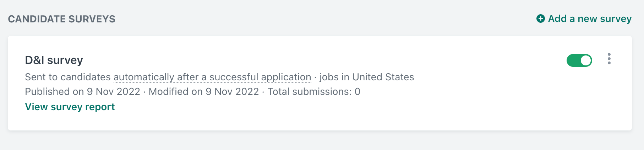This screenshot has height=150, width=644.
Task: Expand the vertical ellipsis dropdown on the survey card
Action: (x=609, y=59)
